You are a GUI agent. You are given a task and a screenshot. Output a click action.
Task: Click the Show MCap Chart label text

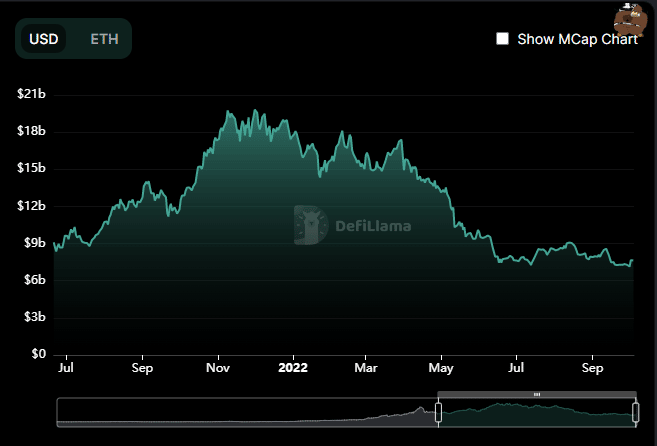tap(577, 39)
